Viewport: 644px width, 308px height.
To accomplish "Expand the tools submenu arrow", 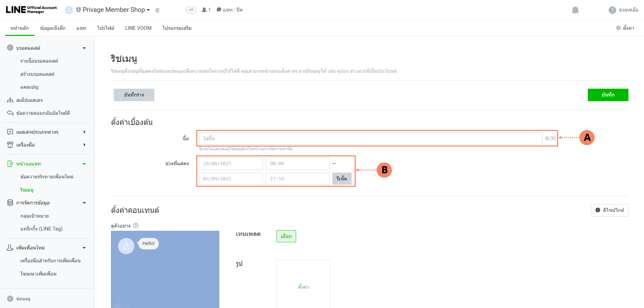I will tap(84, 145).
